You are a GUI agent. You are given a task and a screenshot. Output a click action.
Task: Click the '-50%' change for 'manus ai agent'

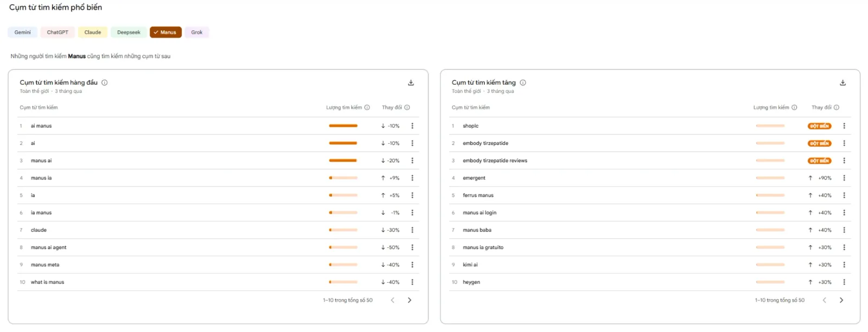coord(393,247)
